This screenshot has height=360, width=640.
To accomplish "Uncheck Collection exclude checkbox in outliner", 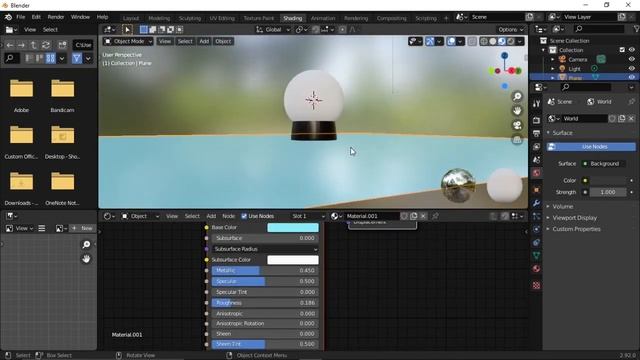I will tap(622, 50).
